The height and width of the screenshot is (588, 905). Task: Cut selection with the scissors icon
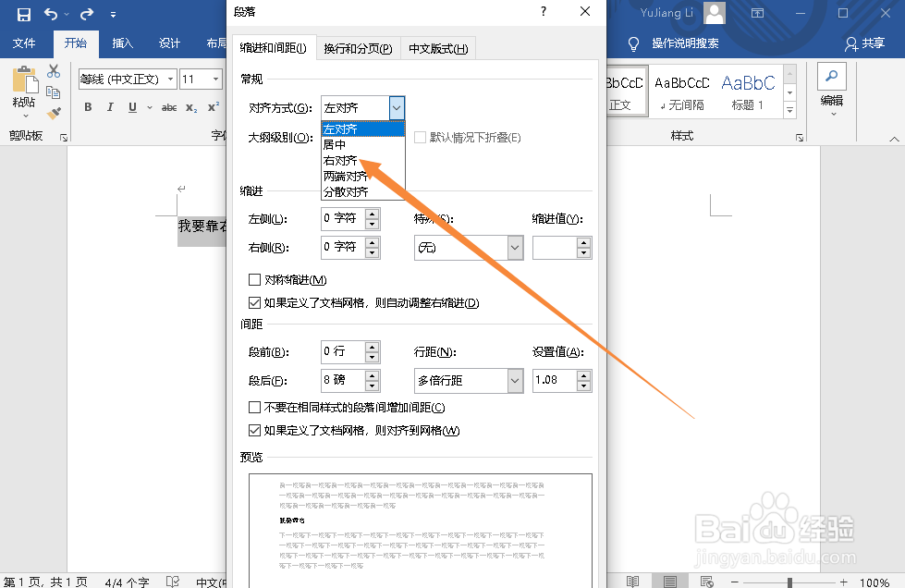54,71
